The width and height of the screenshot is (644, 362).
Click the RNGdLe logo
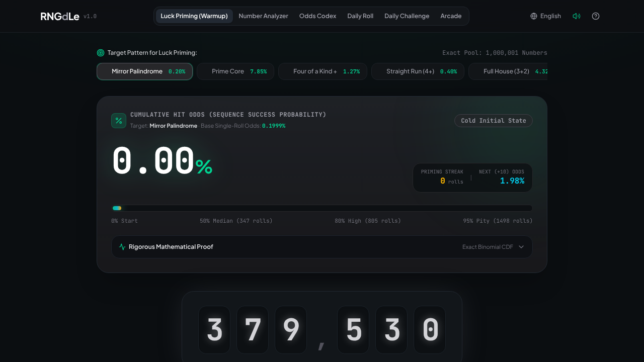click(x=60, y=16)
